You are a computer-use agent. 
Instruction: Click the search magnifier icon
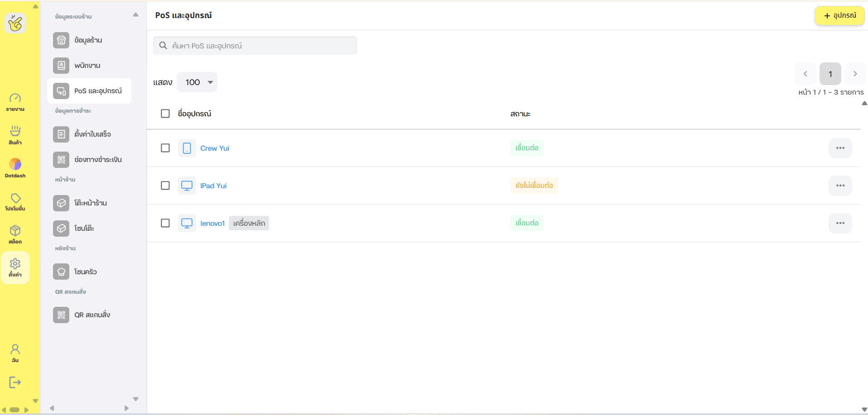coord(164,46)
